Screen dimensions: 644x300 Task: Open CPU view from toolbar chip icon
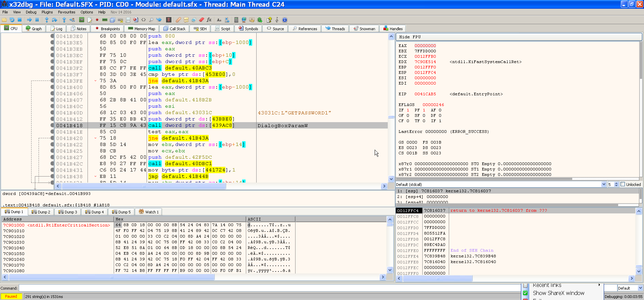click(x=82, y=20)
